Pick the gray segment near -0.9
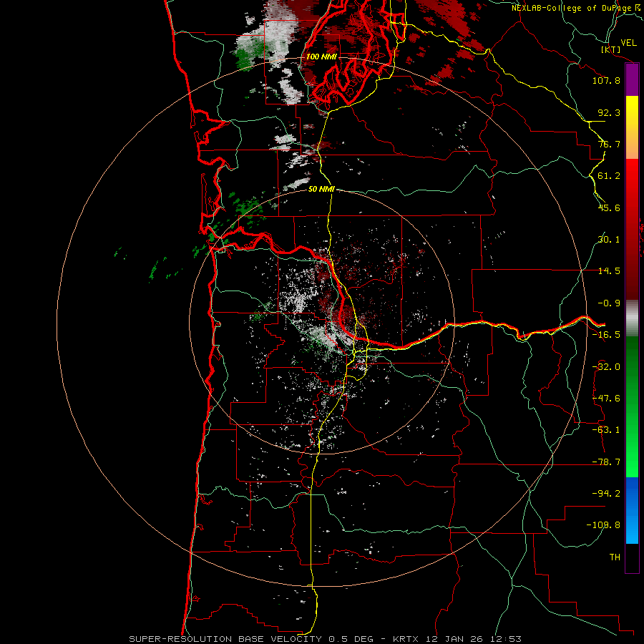The height and width of the screenshot is (644, 644). pyautogui.click(x=632, y=318)
